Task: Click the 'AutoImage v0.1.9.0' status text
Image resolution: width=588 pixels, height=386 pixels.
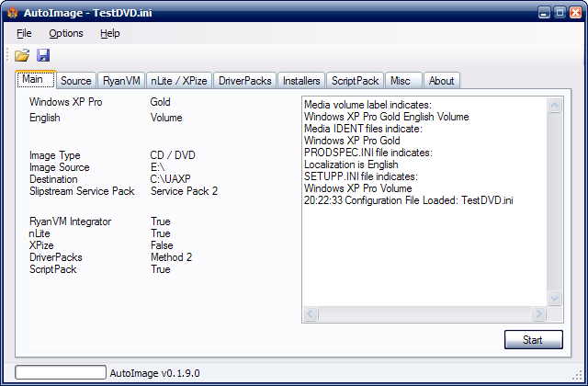Action: (155, 374)
